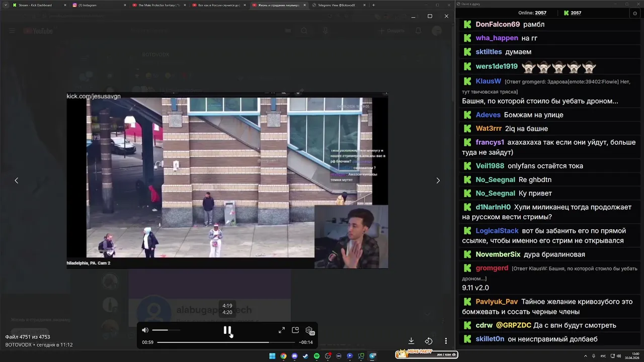Click KlausW username in chat

[x=489, y=81]
